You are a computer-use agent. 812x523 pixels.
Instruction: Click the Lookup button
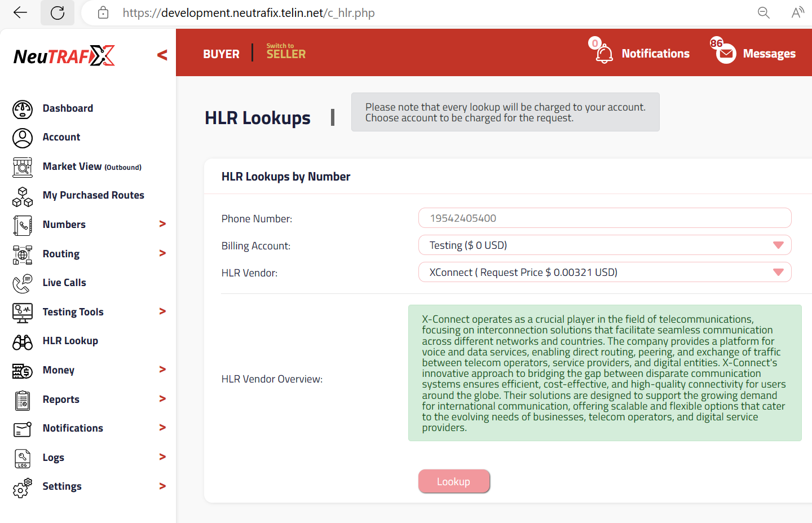[x=454, y=481]
